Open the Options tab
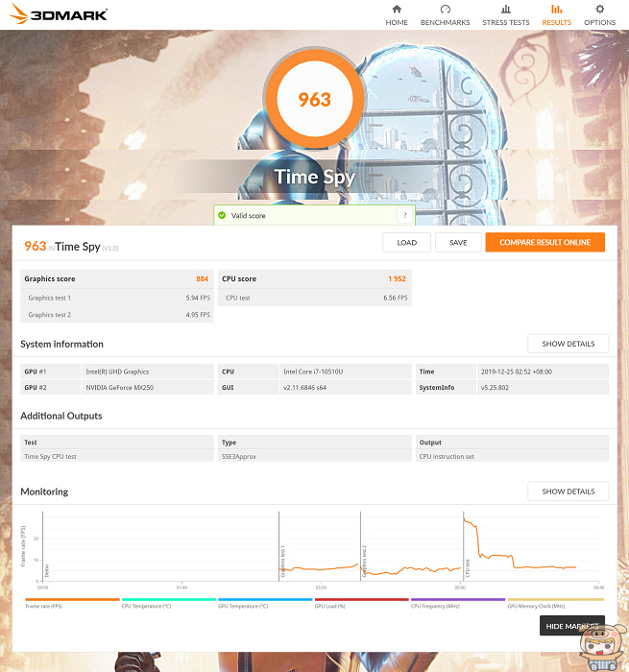The image size is (629, 672). pyautogui.click(x=600, y=15)
